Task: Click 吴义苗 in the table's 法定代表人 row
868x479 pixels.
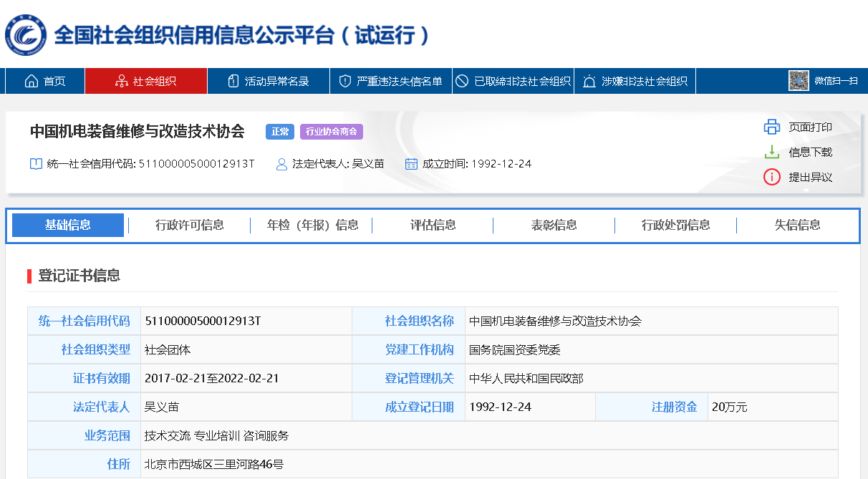Action: tap(162, 407)
